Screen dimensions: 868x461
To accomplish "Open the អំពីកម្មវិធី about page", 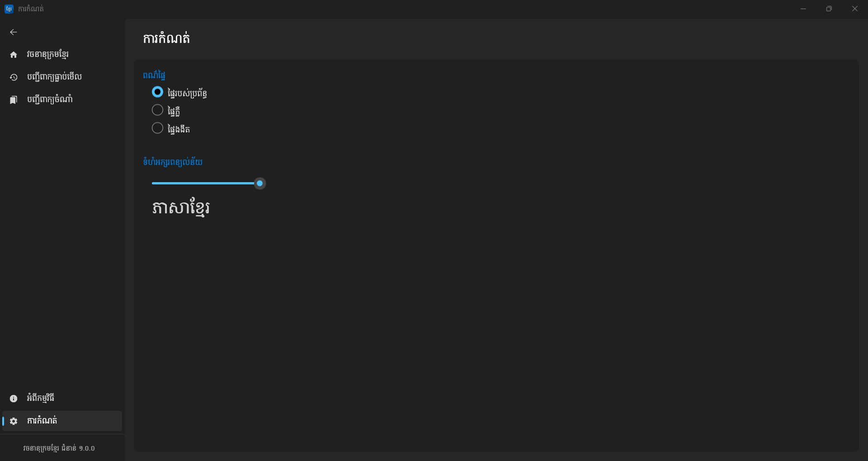I will coord(41,399).
